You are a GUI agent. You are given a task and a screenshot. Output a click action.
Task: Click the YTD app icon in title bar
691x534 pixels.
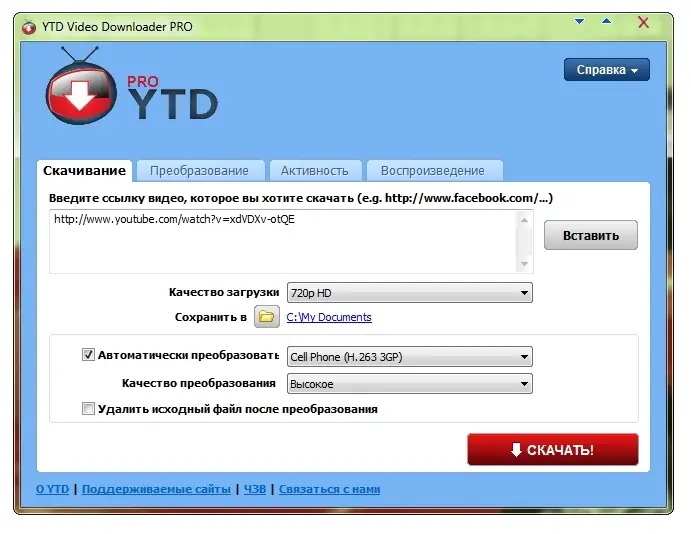tap(29, 27)
